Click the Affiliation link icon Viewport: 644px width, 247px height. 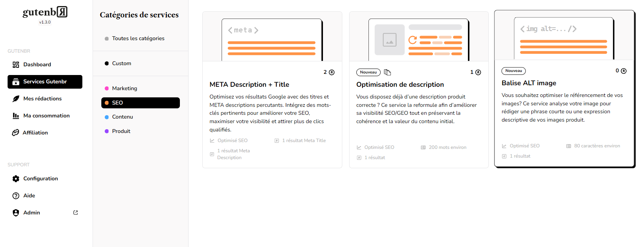click(16, 133)
